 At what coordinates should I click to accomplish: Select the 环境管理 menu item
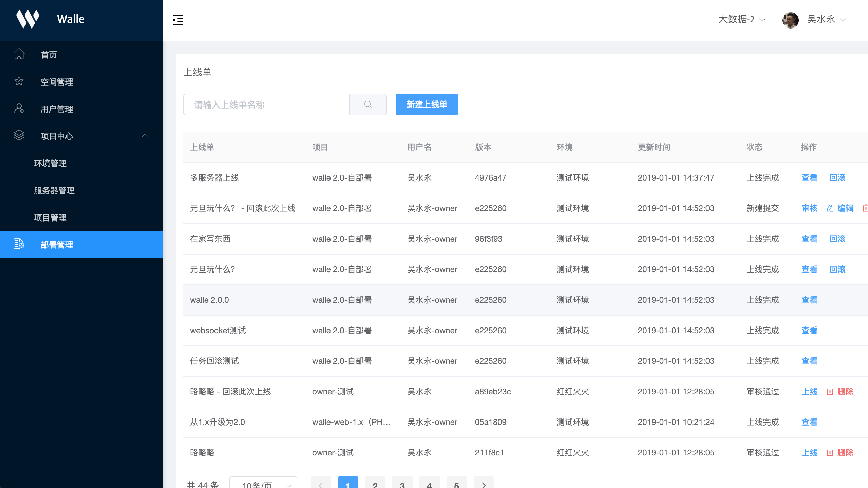[51, 163]
